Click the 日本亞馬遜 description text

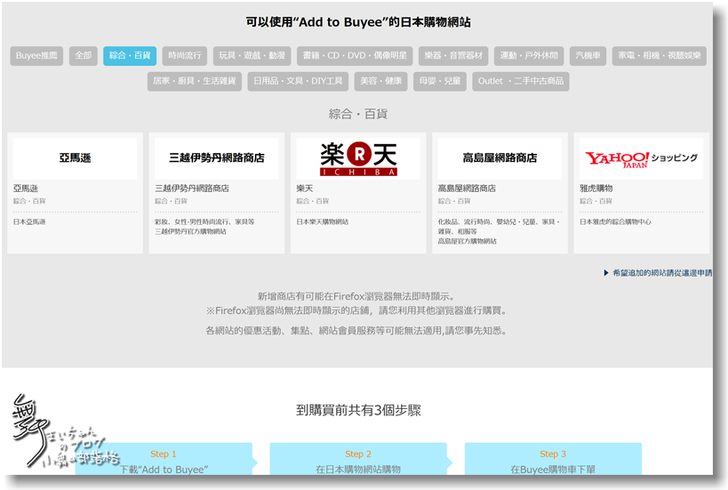pyautogui.click(x=29, y=222)
